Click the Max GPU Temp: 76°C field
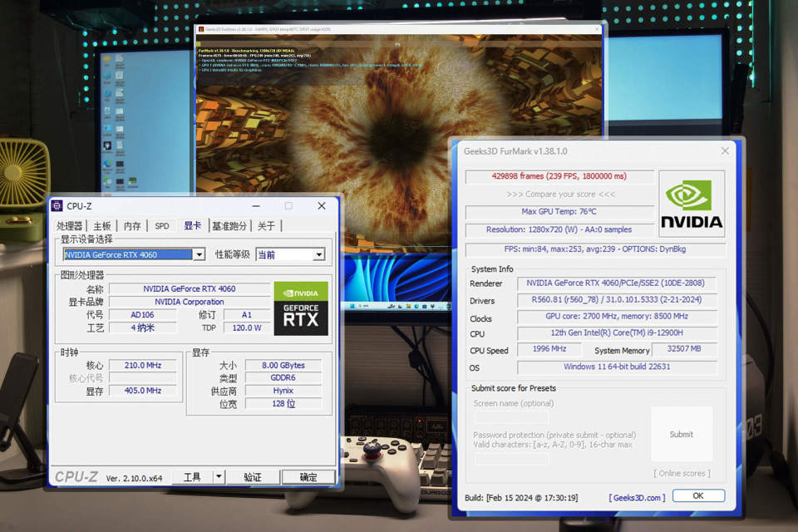Viewport: 798px width, 532px height. coord(559,211)
